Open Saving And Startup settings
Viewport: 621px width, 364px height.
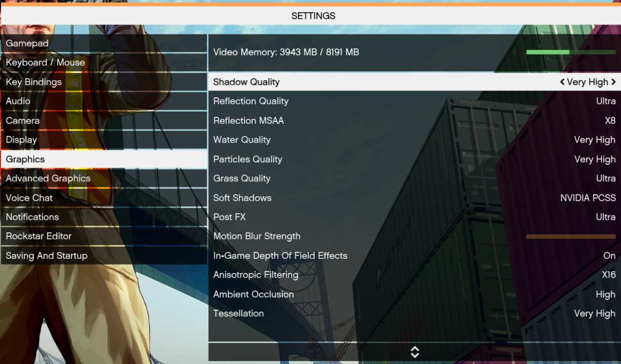(104, 256)
